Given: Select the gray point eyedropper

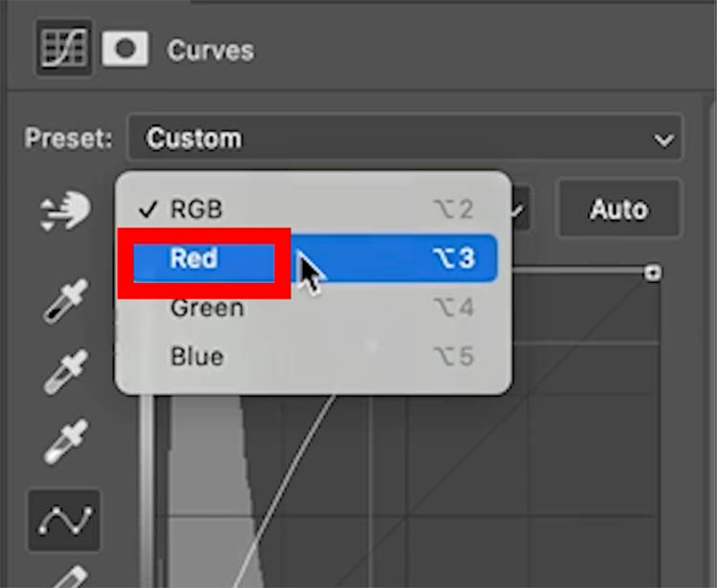Looking at the screenshot, I should (64, 372).
